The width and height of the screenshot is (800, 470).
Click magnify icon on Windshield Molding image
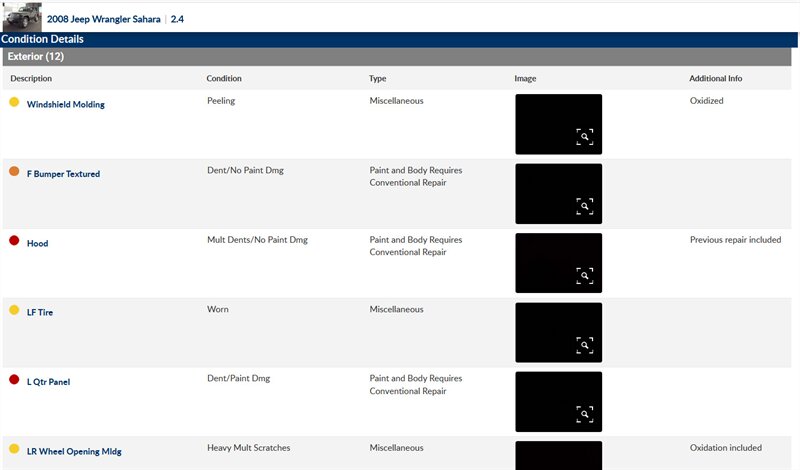coord(585,137)
